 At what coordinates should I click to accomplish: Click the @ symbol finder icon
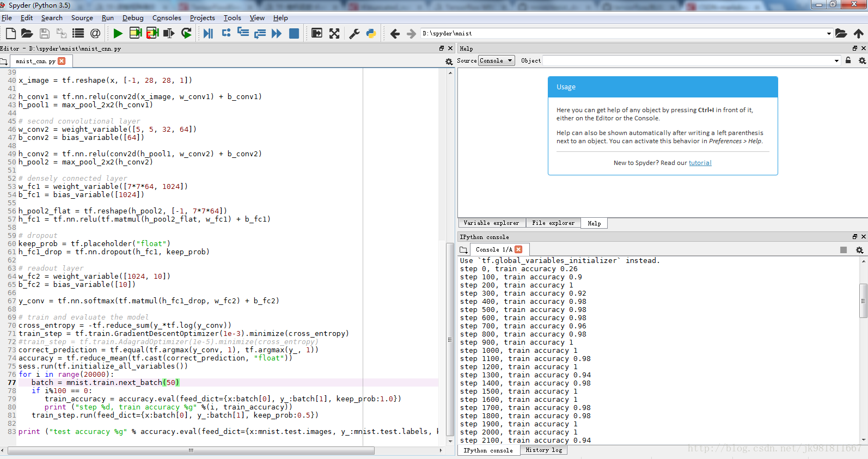click(95, 33)
